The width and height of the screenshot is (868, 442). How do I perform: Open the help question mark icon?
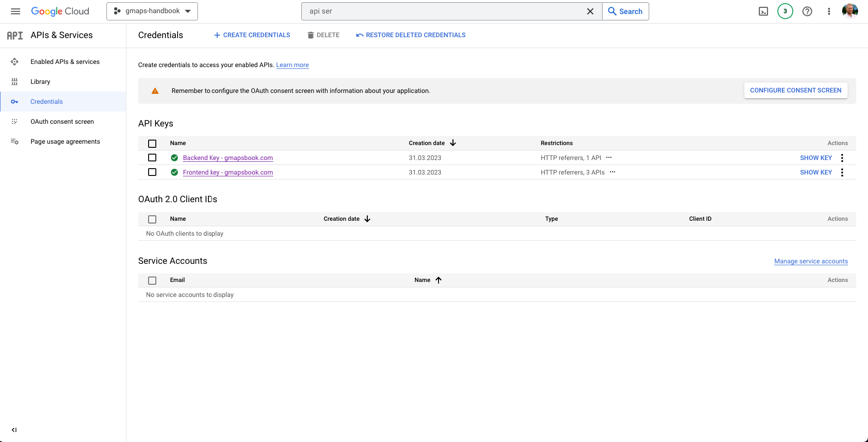(x=807, y=11)
